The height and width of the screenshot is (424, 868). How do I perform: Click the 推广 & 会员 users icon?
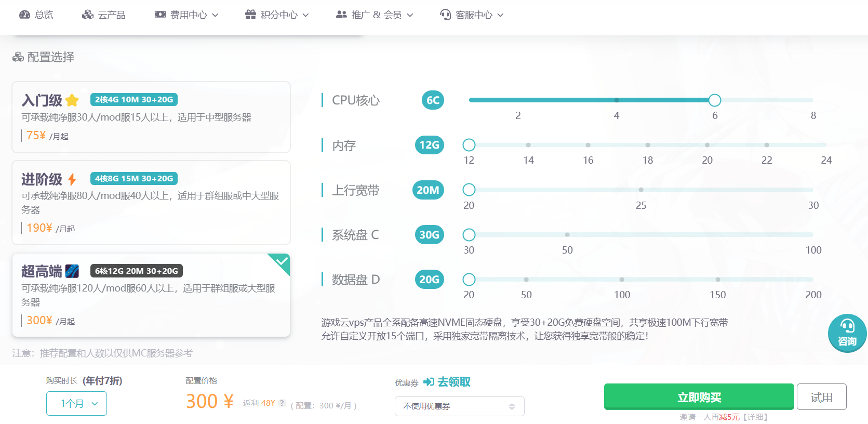coord(341,15)
